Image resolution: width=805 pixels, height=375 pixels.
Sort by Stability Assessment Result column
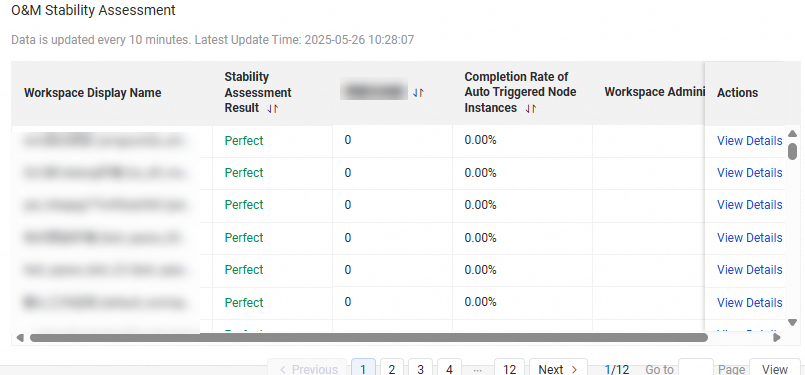click(273, 109)
